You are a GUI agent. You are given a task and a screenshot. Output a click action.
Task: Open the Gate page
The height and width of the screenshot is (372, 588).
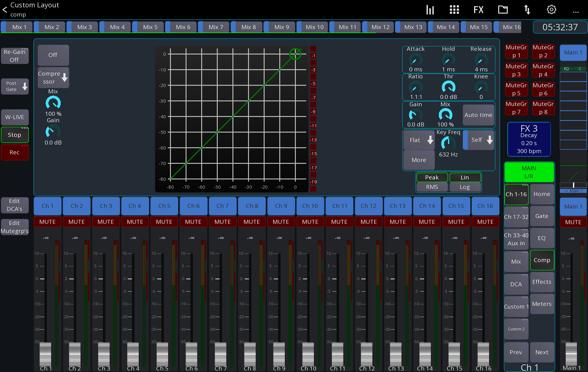pos(542,216)
